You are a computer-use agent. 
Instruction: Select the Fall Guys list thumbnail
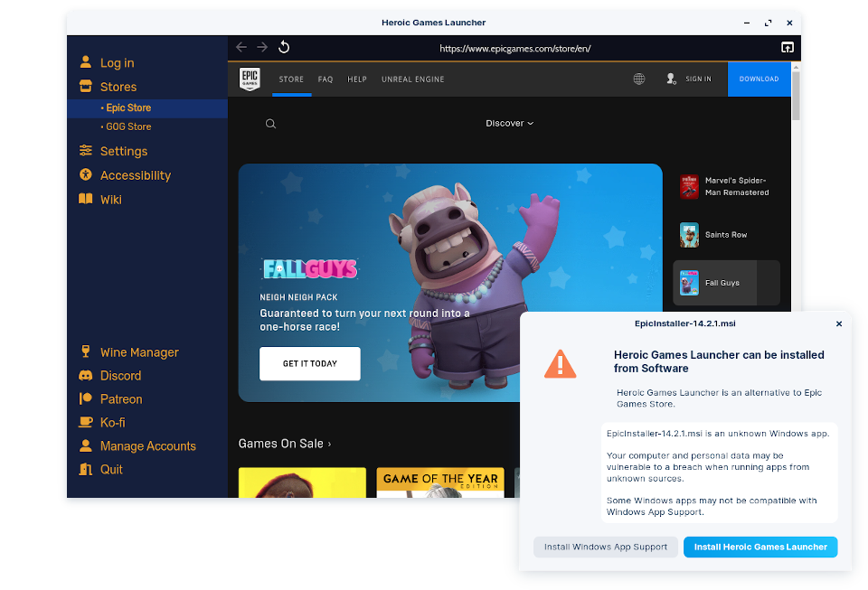coord(689,283)
